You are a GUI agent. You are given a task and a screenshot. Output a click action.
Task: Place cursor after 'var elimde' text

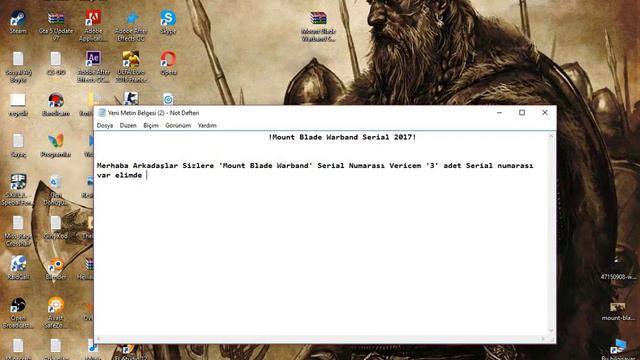(147, 175)
